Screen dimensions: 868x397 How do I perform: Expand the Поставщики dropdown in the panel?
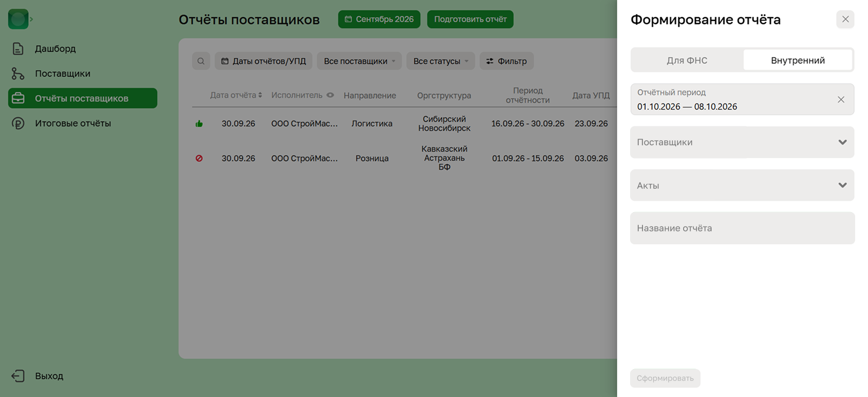(x=742, y=143)
